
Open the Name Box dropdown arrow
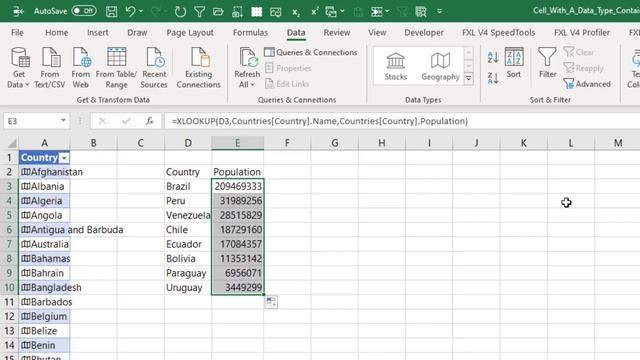[63, 121]
